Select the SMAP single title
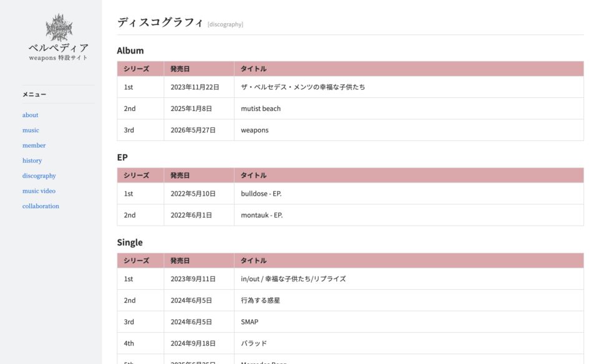 coord(250,322)
